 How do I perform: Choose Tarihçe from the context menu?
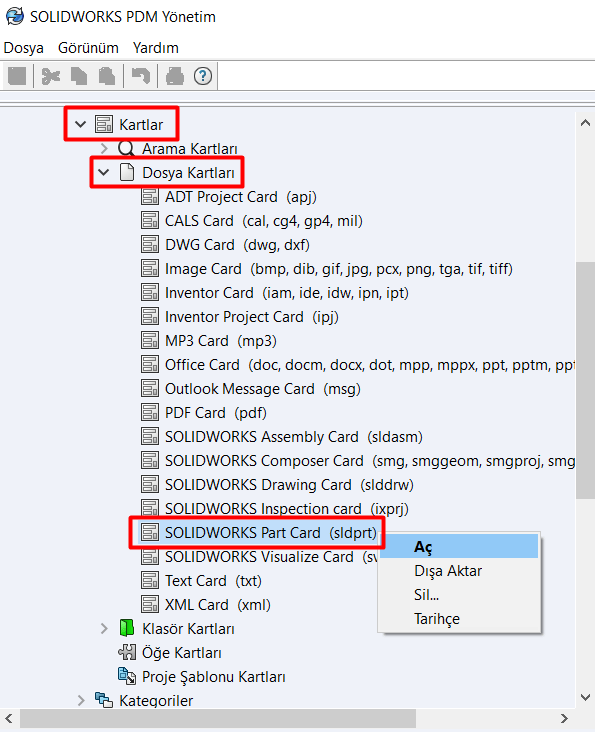coord(460,619)
